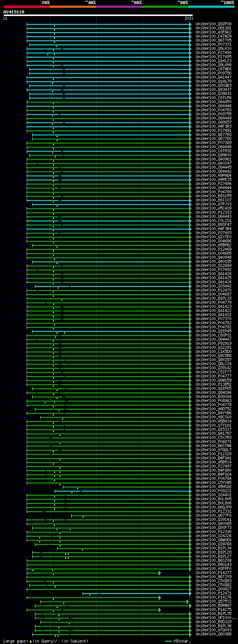Click label UniRef100_P04783
The width and height of the screenshot is (238, 644).
(x=213, y=110)
